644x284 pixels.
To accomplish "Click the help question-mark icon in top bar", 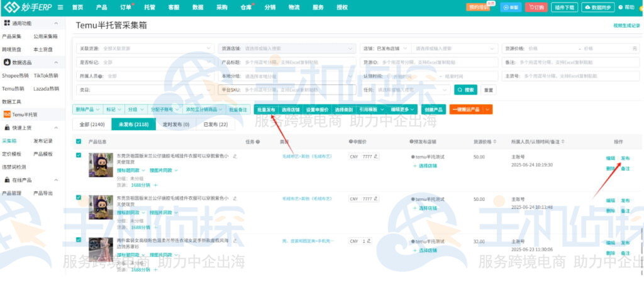I will click(x=620, y=8).
